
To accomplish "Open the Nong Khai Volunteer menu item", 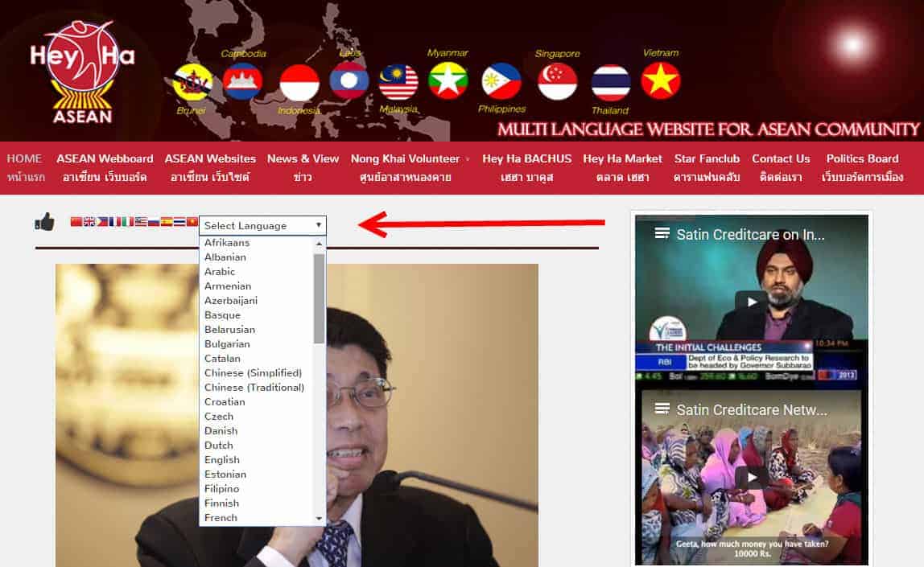I will (x=406, y=167).
